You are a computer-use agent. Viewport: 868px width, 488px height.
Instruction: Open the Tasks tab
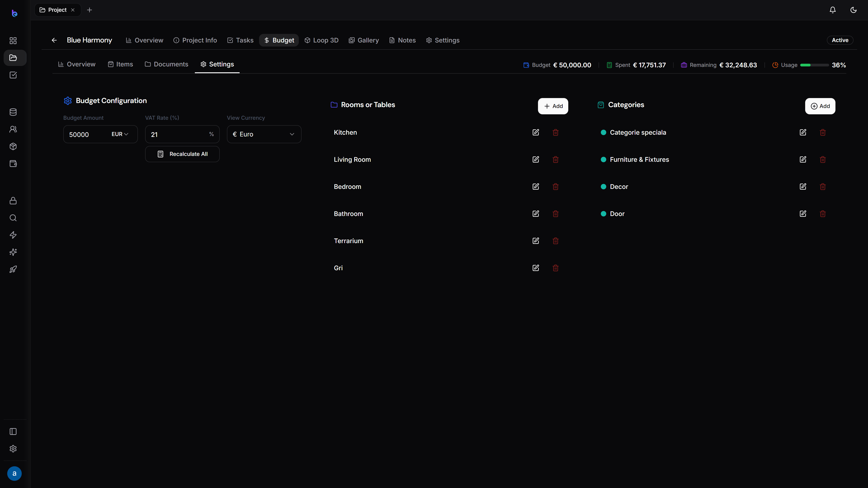(240, 40)
